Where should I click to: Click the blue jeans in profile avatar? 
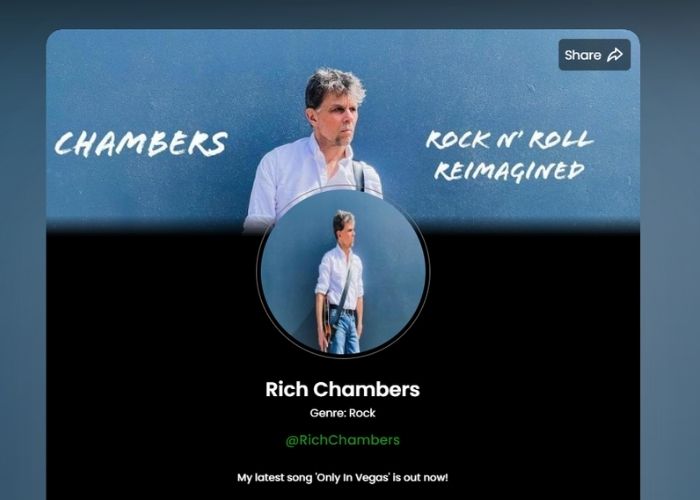click(343, 334)
